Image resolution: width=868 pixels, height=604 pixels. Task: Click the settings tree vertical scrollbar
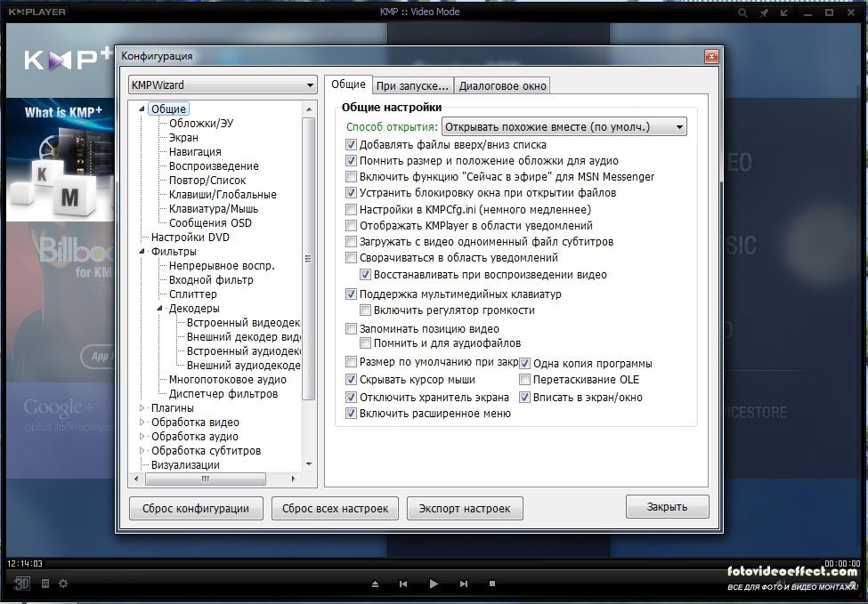point(309,258)
